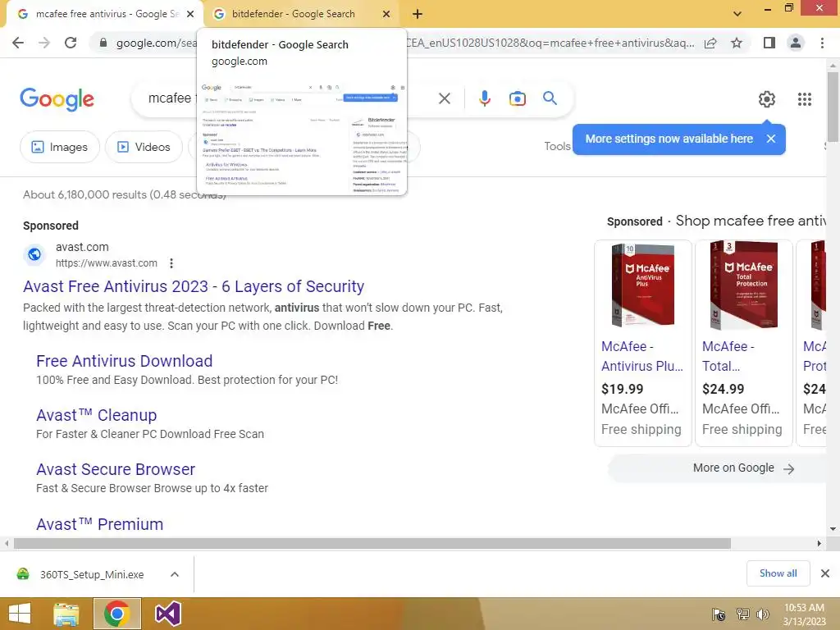
Task: Open the three-dot menu beside avast.com URL
Action: [171, 263]
